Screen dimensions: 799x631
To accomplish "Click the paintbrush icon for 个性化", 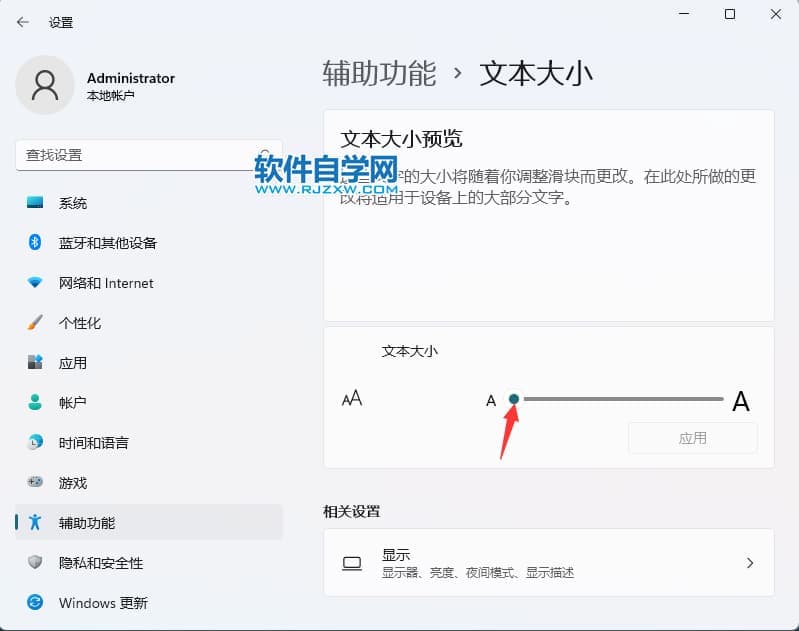I will click(36, 323).
